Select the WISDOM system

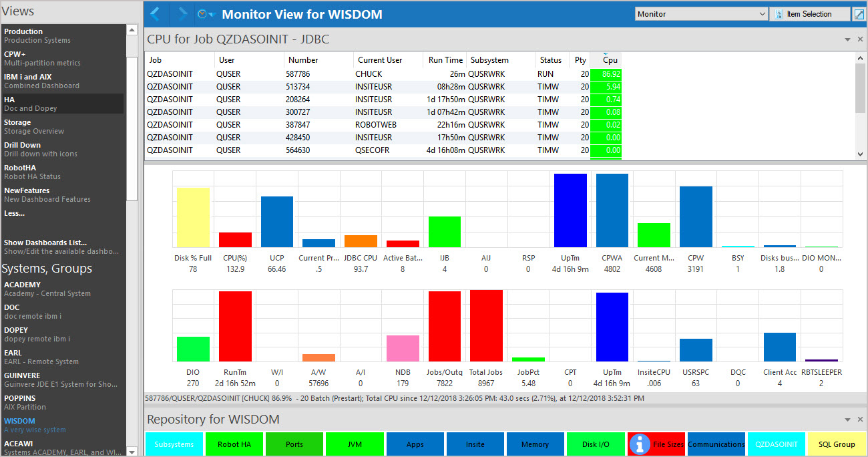[x=63, y=425]
